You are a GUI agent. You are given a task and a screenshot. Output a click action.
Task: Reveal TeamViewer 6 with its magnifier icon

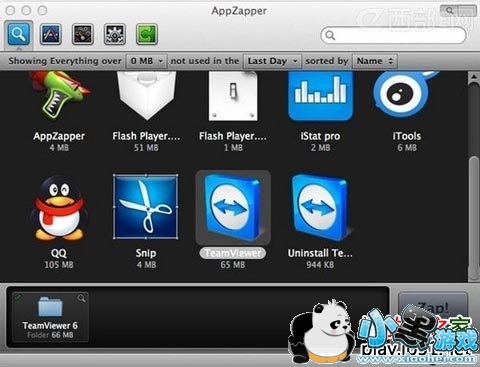pos(81,298)
